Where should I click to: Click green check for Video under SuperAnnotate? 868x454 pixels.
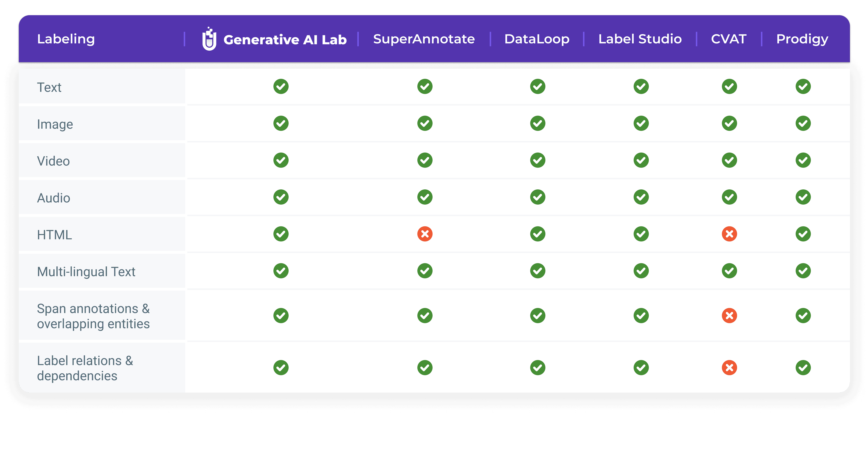tap(425, 160)
